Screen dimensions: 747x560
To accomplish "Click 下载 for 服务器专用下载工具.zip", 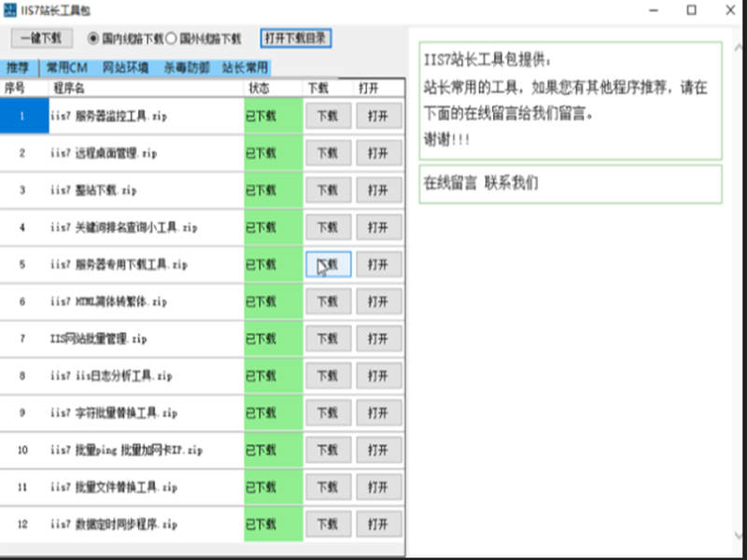I will tap(329, 264).
